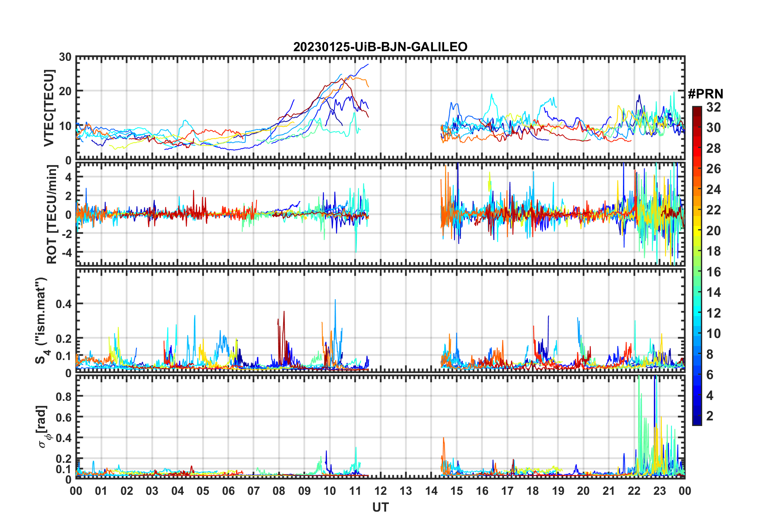
Task: Select the UT x-axis label
Action: 380,507
